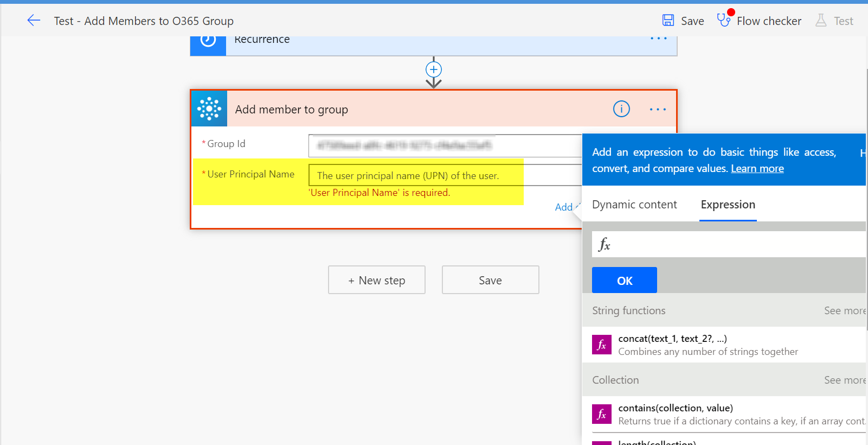
Task: Click the back arrow icon
Action: tap(34, 21)
